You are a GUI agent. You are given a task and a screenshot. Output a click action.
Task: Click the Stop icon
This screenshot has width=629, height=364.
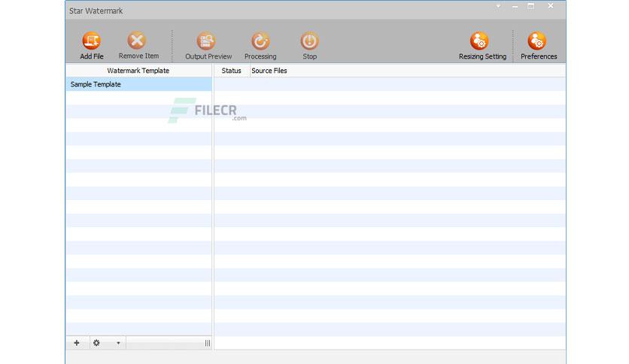pyautogui.click(x=309, y=41)
